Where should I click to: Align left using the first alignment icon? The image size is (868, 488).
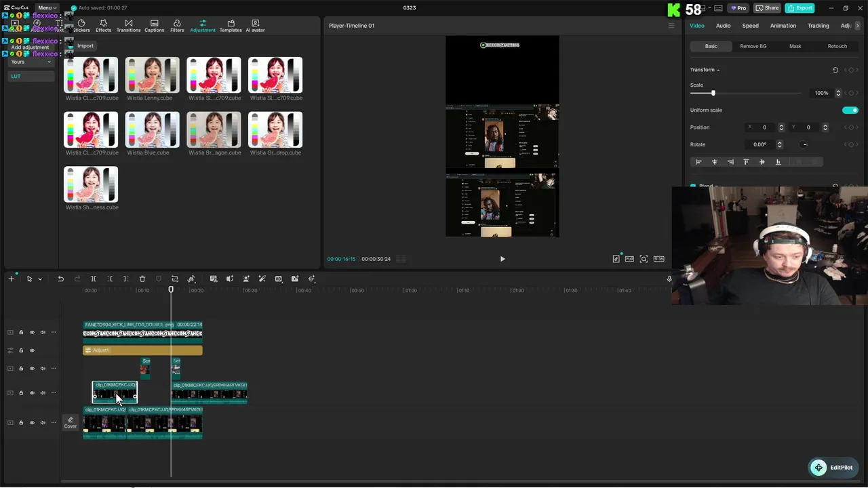click(x=698, y=162)
